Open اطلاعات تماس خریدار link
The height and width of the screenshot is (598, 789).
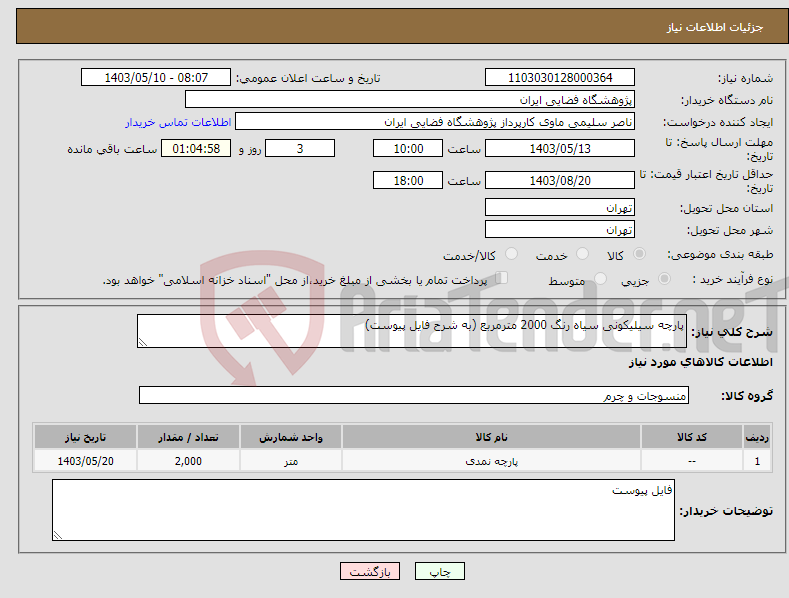pyautogui.click(x=178, y=122)
